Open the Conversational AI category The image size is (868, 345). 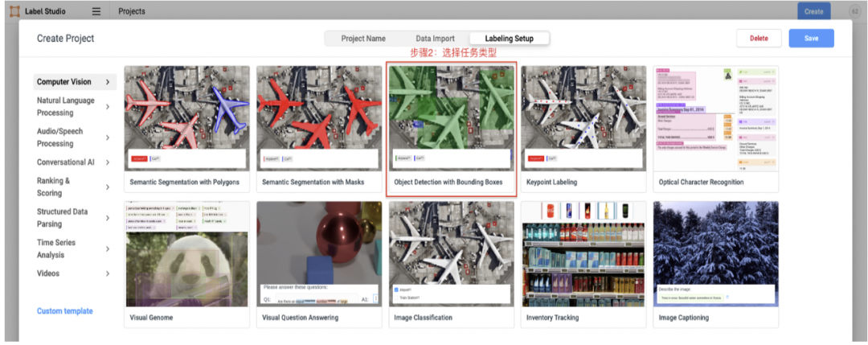pos(75,162)
